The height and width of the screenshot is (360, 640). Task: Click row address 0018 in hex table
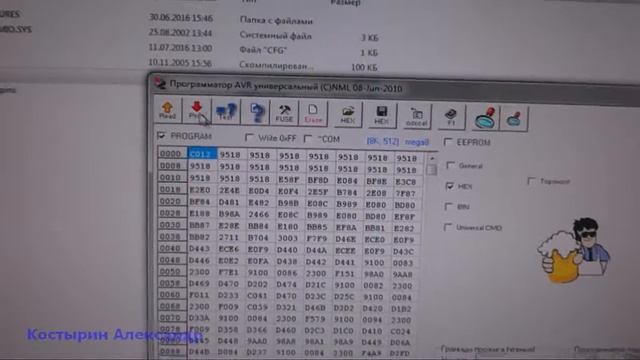171,189
